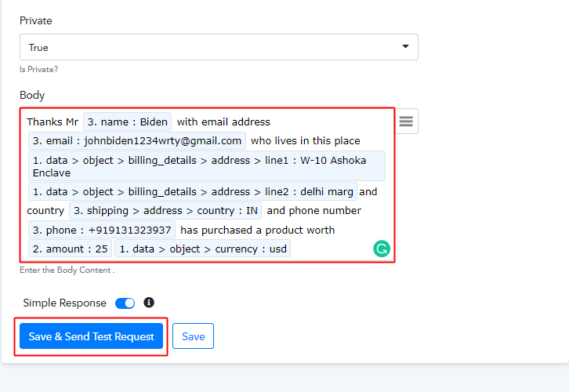Image resolution: width=569 pixels, height=392 pixels.
Task: Click the 'Thanks Mr' text in Body
Action: click(53, 122)
